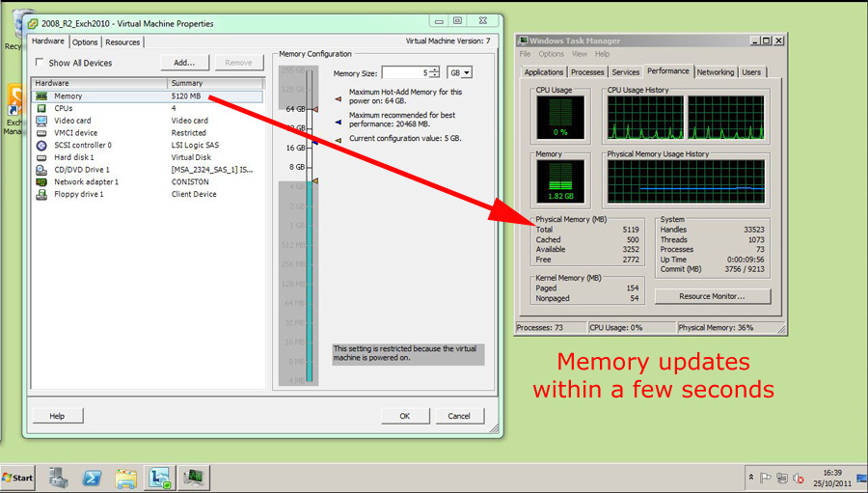The image size is (868, 493).
Task: Open Task Manager Processes tab
Action: tap(587, 72)
